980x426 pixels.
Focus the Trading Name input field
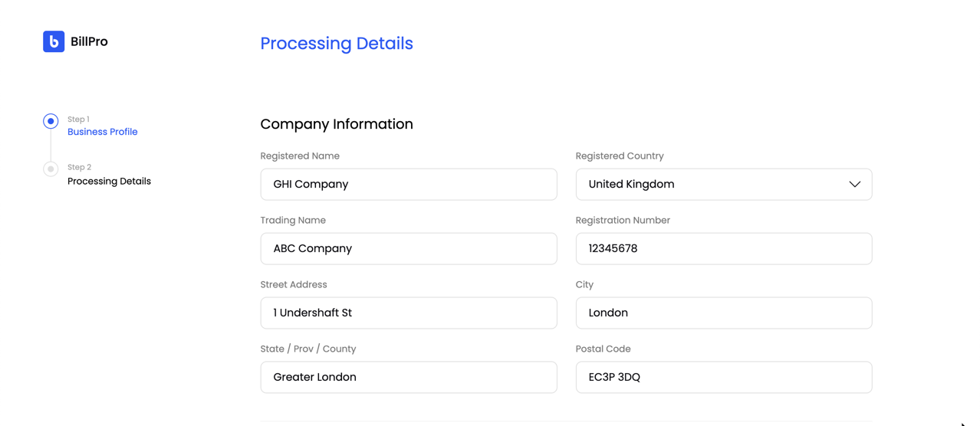coord(408,249)
